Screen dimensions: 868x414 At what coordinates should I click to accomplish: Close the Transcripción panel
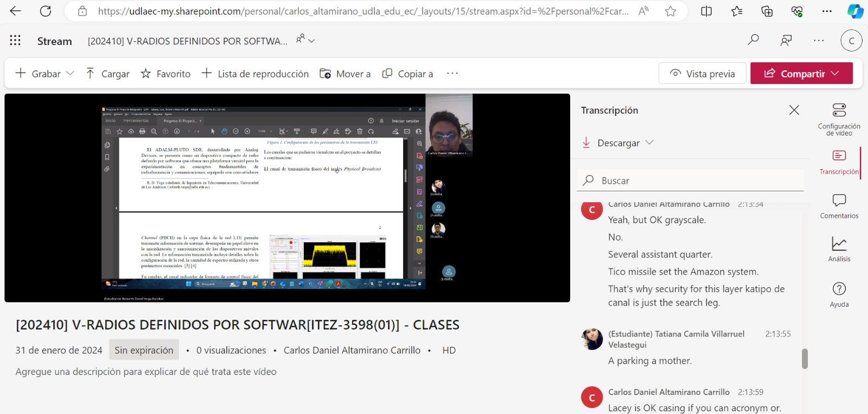(x=794, y=111)
